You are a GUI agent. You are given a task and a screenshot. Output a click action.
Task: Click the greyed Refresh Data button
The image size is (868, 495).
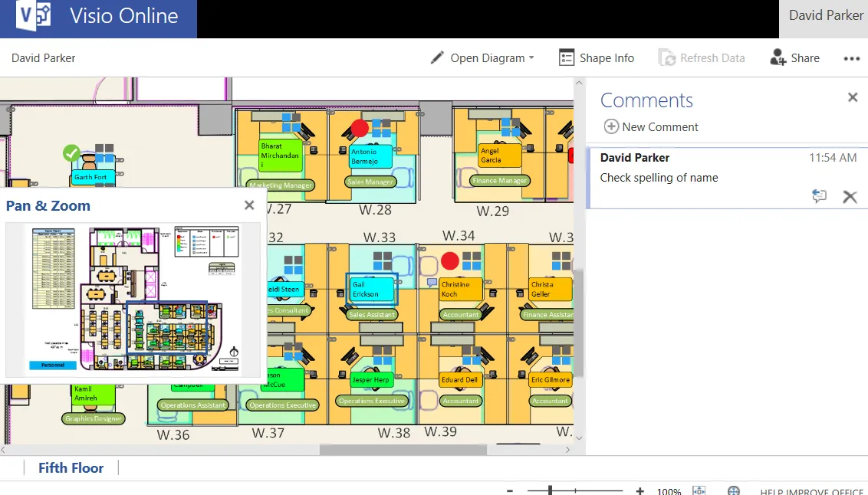pos(702,58)
